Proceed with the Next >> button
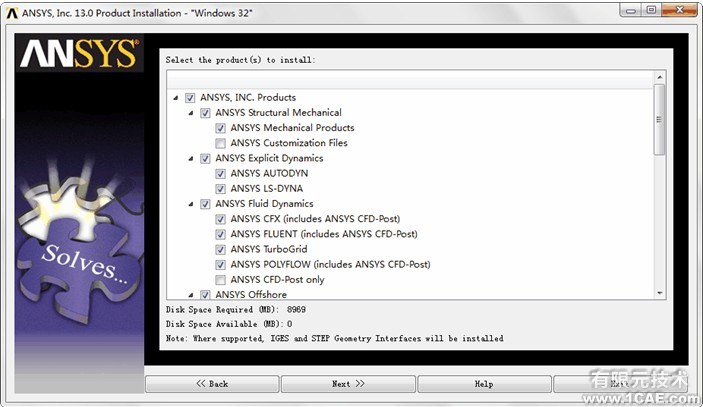This screenshot has height=407, width=703. (x=348, y=384)
